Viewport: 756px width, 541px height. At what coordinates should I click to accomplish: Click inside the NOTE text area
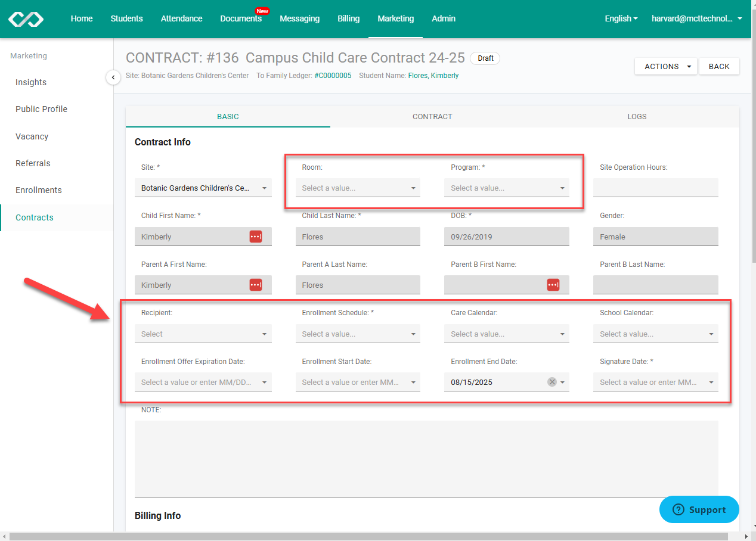[x=426, y=459]
